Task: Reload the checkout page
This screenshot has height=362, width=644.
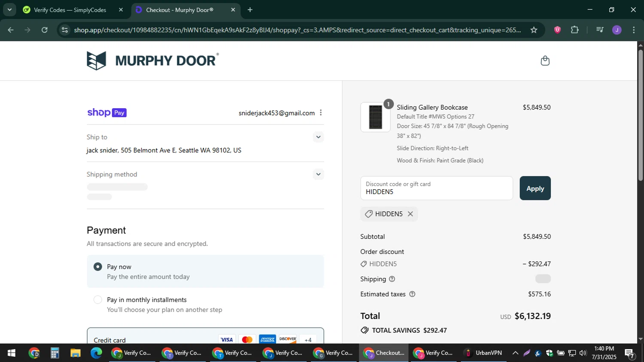Action: pyautogui.click(x=45, y=30)
